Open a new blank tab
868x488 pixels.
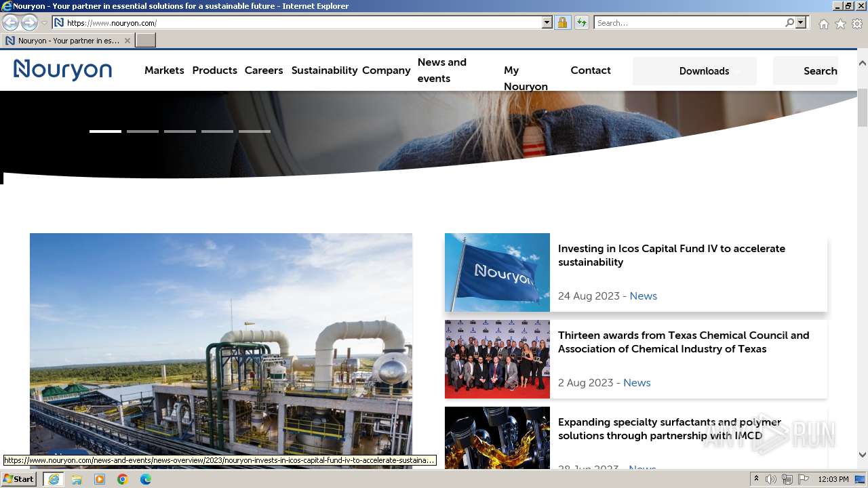click(146, 41)
